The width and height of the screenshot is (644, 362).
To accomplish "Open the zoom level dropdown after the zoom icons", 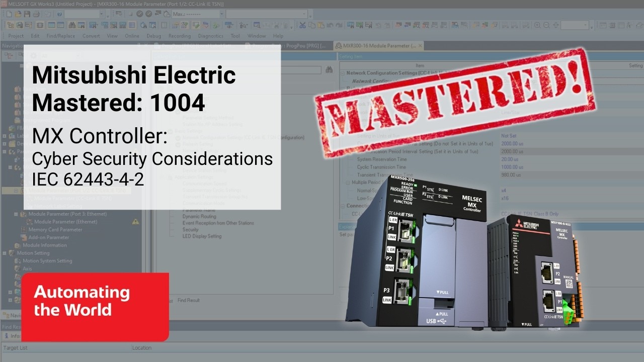I will point(586,25).
